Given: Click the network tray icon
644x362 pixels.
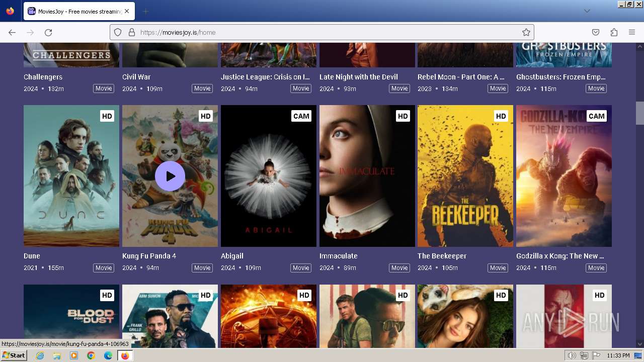Looking at the screenshot, I should [x=584, y=355].
